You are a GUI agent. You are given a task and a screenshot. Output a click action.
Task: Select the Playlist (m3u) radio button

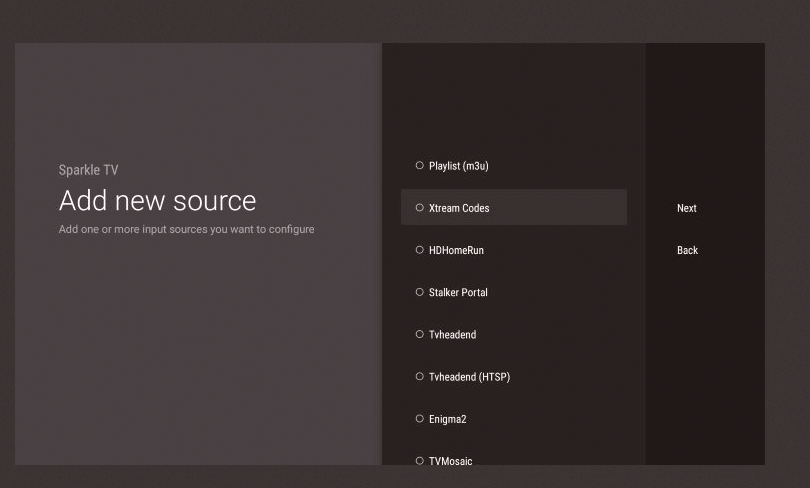(x=420, y=166)
